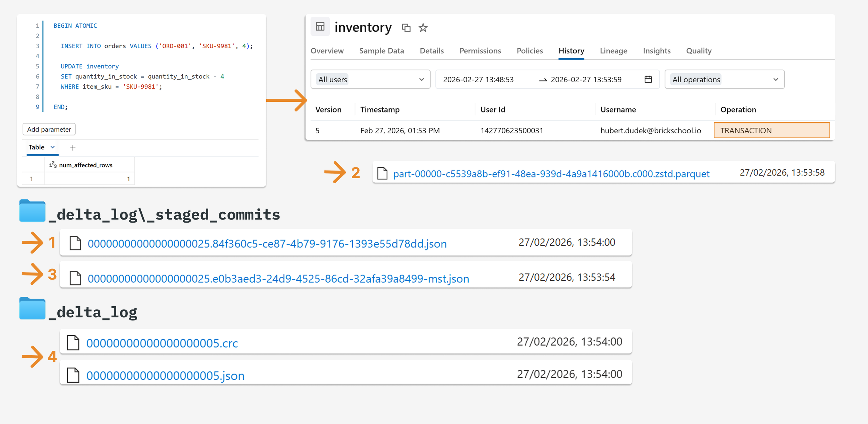Image resolution: width=868 pixels, height=424 pixels.
Task: Switch to the Lineage tab
Action: [613, 51]
